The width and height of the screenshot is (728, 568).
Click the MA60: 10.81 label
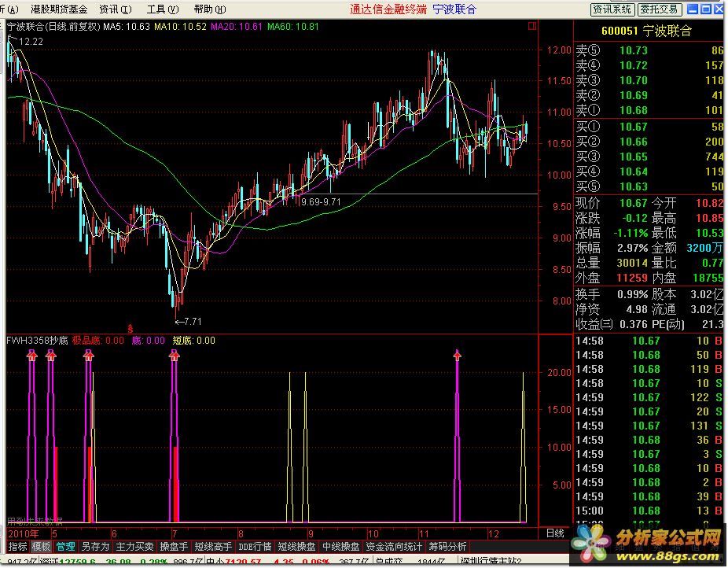click(x=293, y=27)
